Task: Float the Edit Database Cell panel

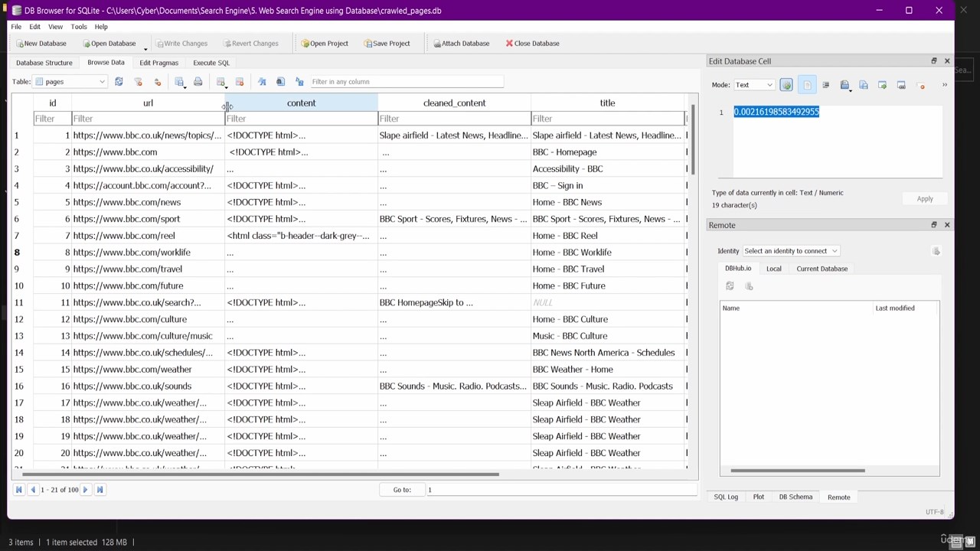Action: pyautogui.click(x=933, y=61)
